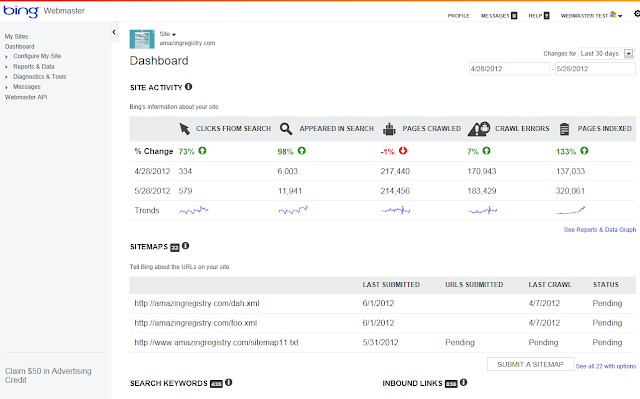Click the green up arrow beside 98%
Viewport: 640px width, 399px height.
302,151
